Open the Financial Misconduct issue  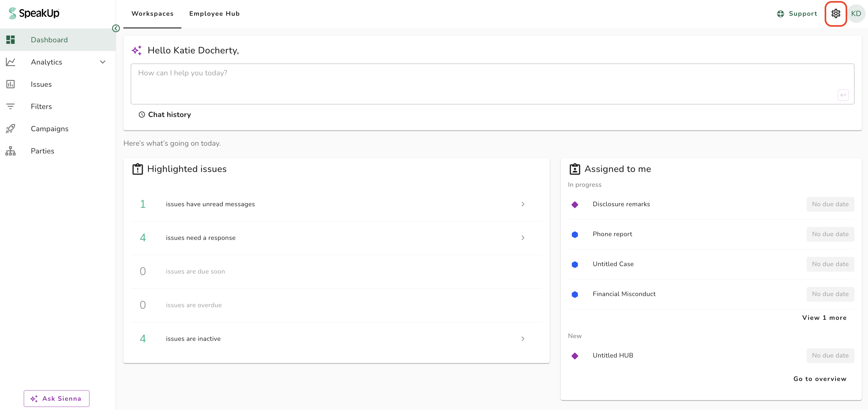pyautogui.click(x=624, y=294)
